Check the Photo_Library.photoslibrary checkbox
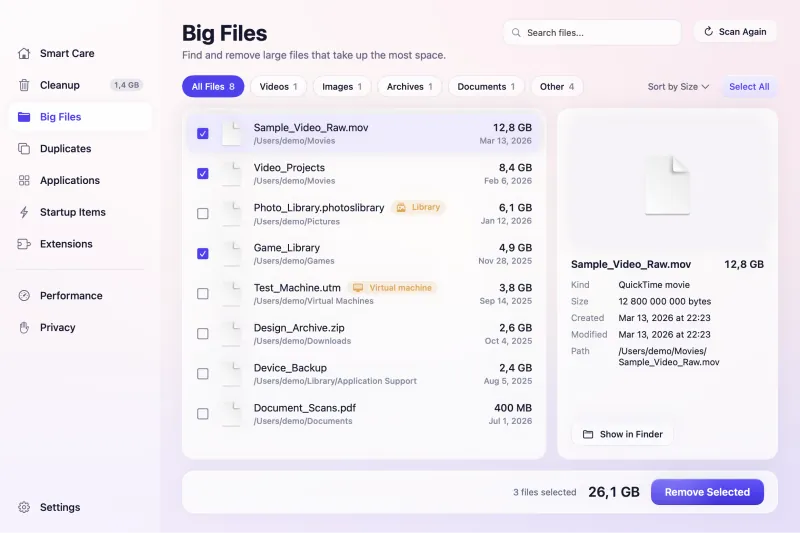This screenshot has height=533, width=800. pyautogui.click(x=203, y=214)
